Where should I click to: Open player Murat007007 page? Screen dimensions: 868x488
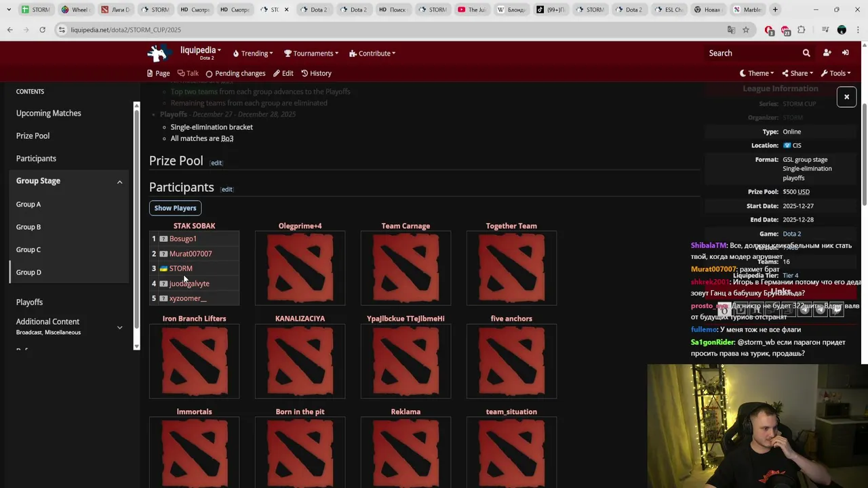(191, 253)
